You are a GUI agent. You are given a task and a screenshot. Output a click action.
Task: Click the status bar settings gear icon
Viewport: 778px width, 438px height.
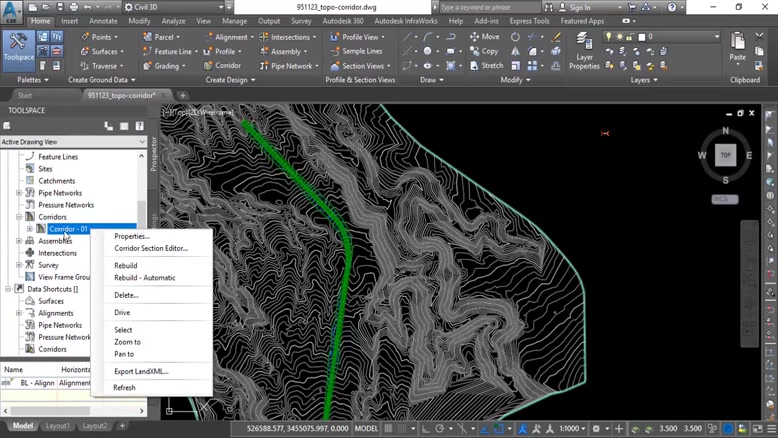pos(596,429)
